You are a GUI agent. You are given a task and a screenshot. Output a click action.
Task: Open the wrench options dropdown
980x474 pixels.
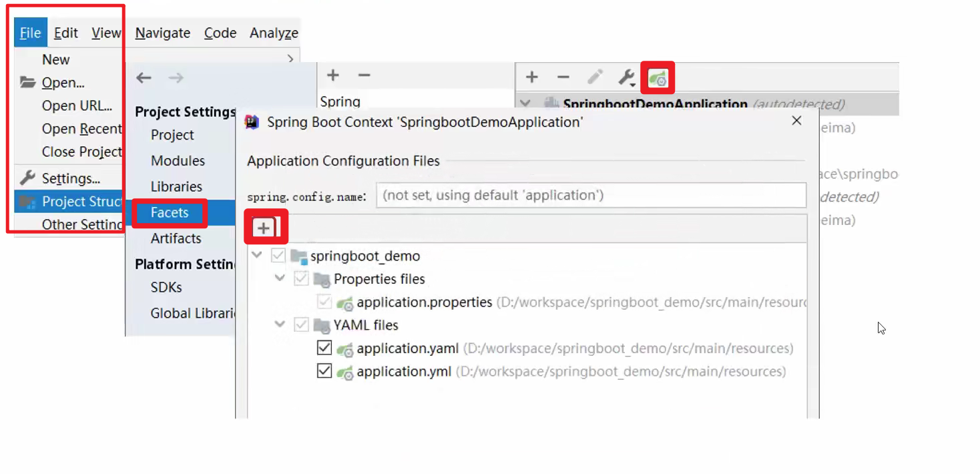tap(626, 77)
